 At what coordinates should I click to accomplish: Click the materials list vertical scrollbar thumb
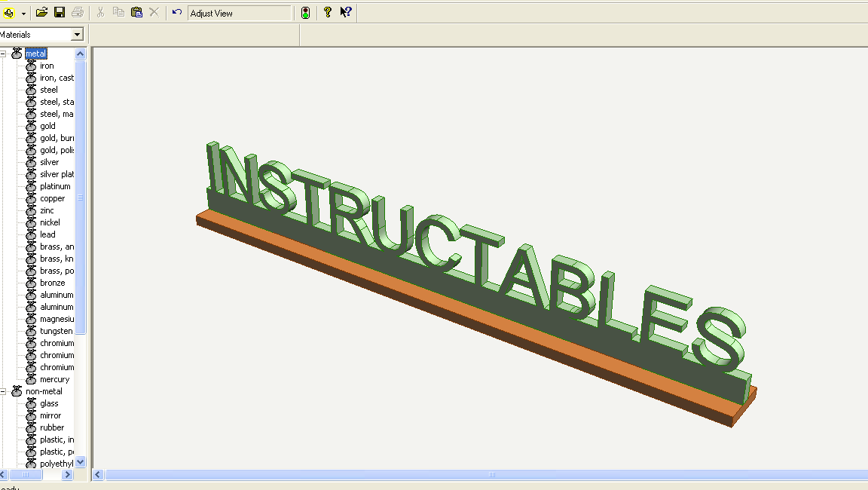click(x=81, y=198)
